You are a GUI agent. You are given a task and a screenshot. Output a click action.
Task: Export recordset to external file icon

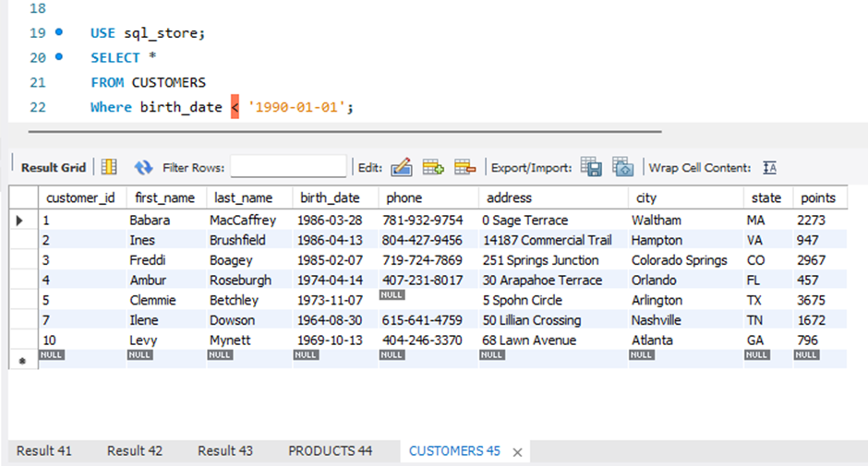tap(591, 167)
